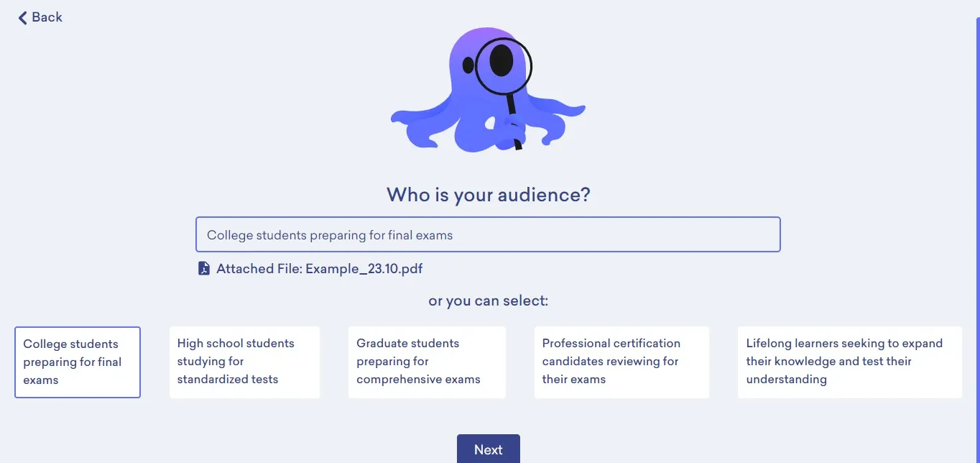Select College students preparing for final exams card
The height and width of the screenshot is (463, 980).
78,362
